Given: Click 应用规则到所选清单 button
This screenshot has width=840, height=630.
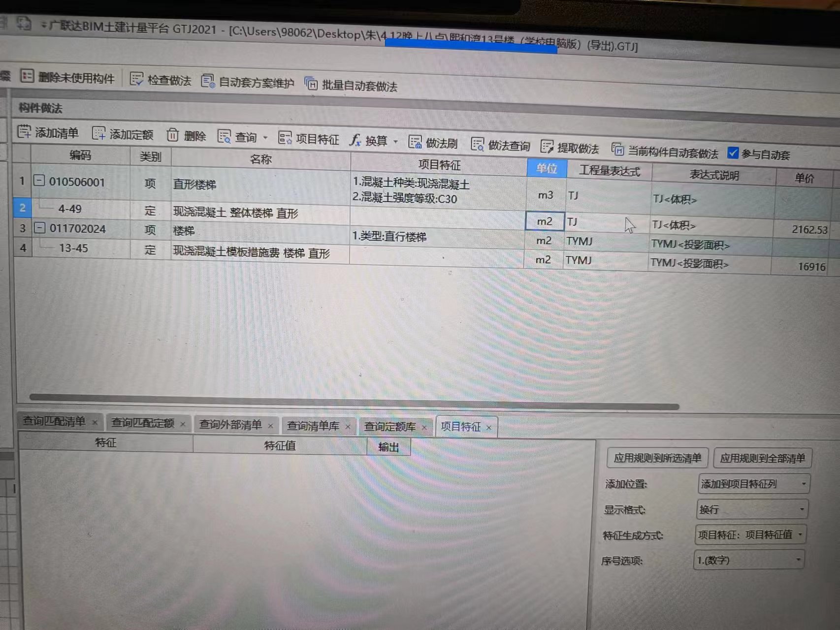Looking at the screenshot, I should pyautogui.click(x=657, y=458).
